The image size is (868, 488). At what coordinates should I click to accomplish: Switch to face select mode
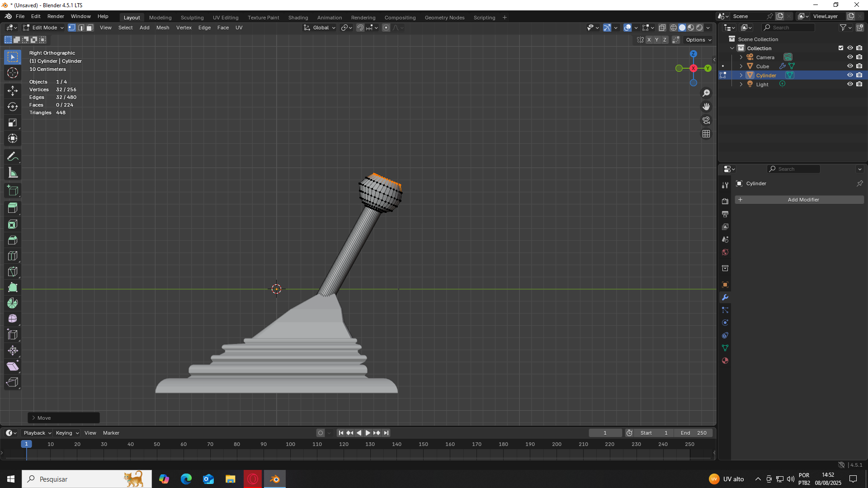click(x=90, y=28)
